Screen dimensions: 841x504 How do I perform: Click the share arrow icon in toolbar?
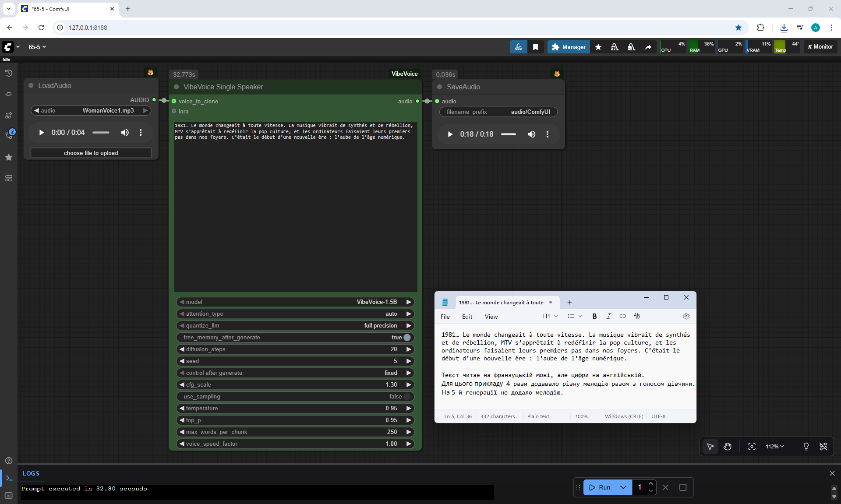coord(648,47)
